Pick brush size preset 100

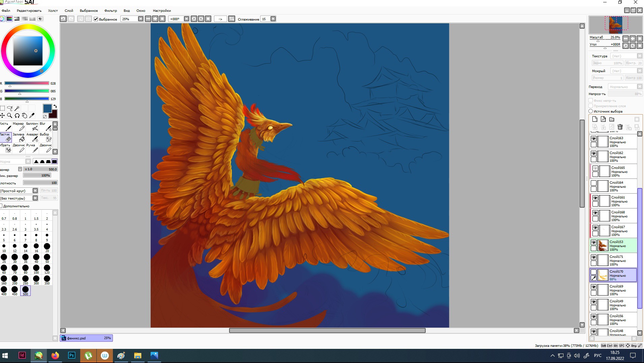tap(36, 269)
